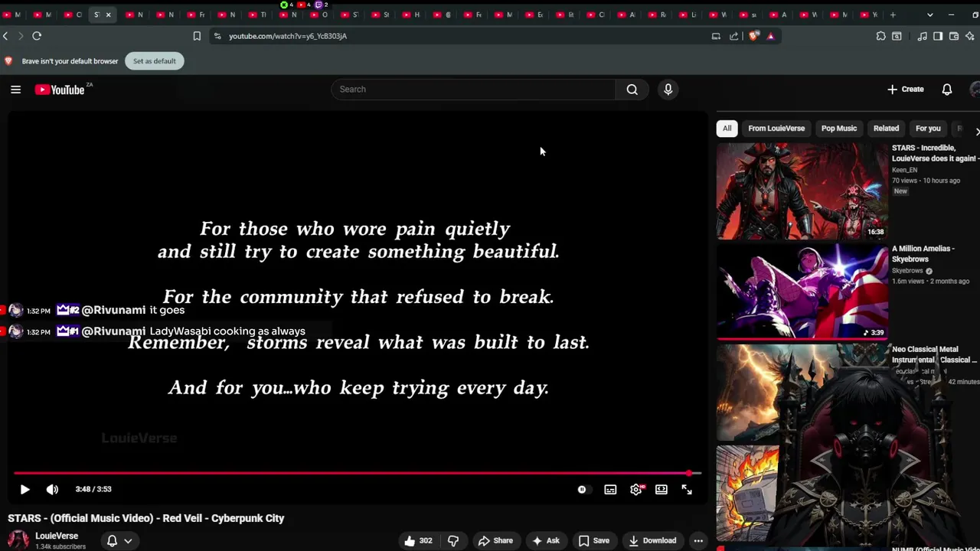This screenshot has height=551, width=980.
Task: Select the Pop Music chip
Action: (x=839, y=128)
